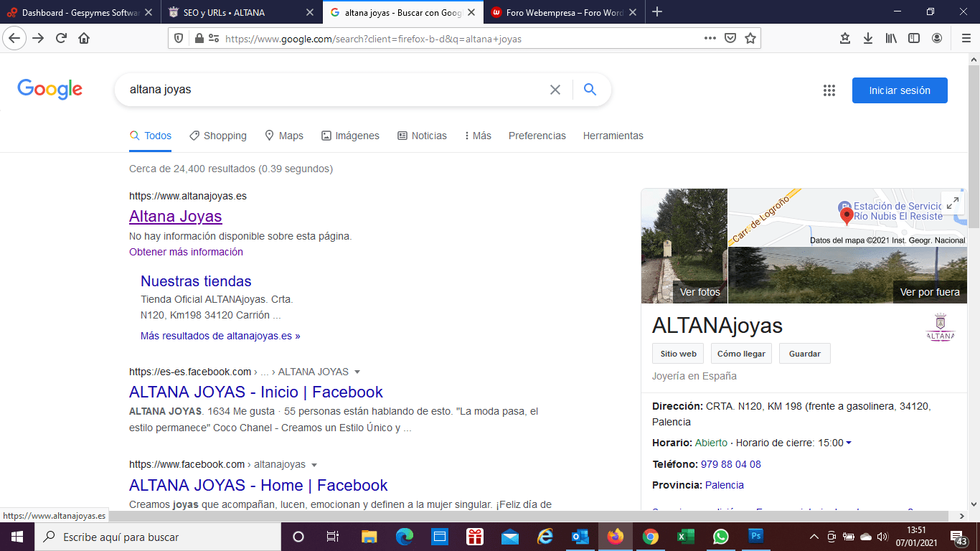The width and height of the screenshot is (980, 551).
Task: Open Ver por fuera street view
Action: (x=847, y=275)
